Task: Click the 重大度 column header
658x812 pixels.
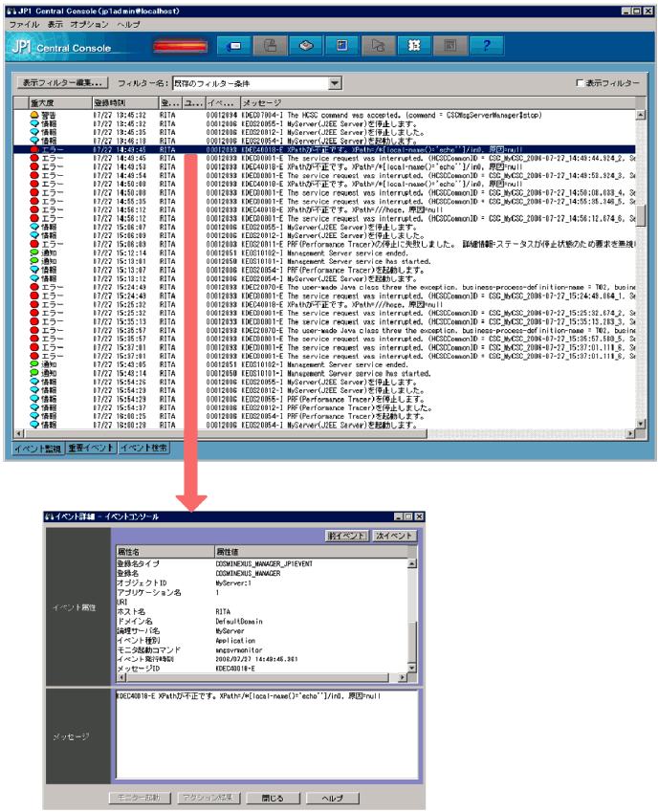Action: point(59,102)
